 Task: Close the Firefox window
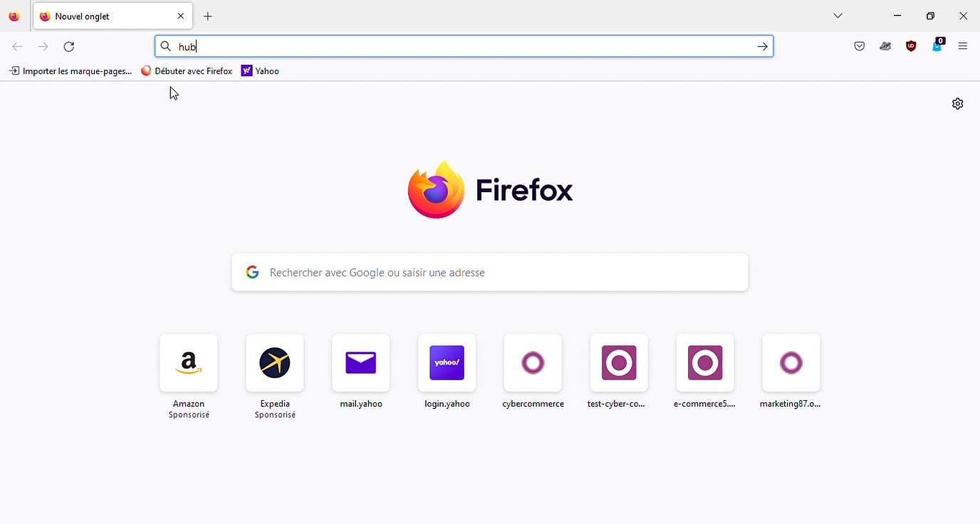click(963, 16)
